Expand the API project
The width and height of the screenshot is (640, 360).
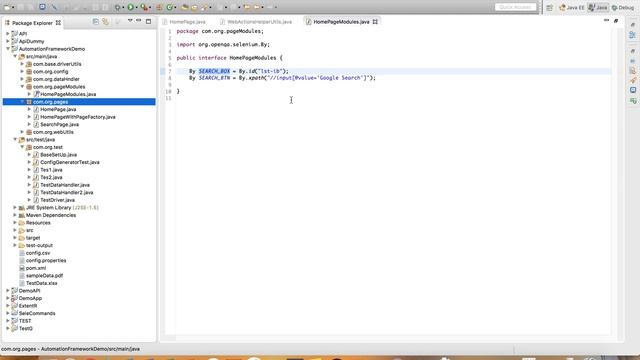[x=8, y=33]
